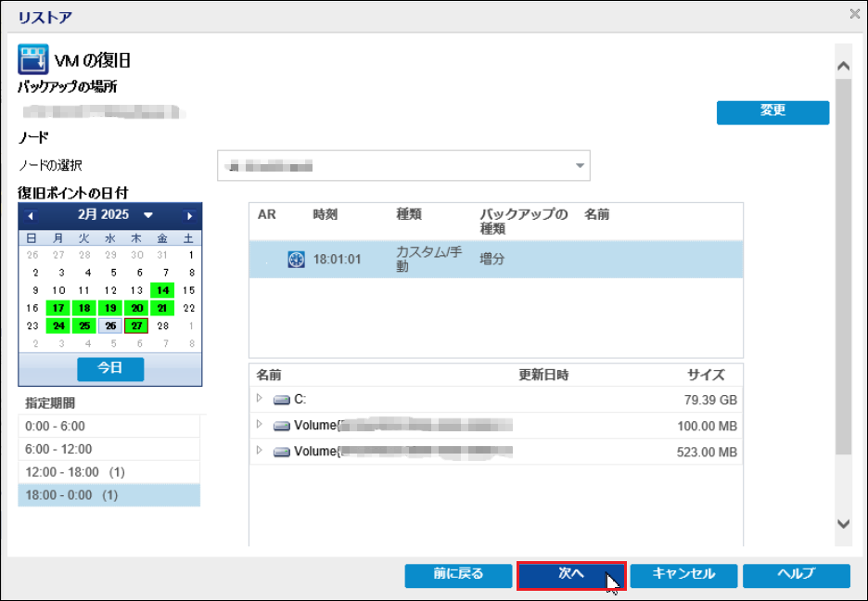Viewport: 868px width, 601px height.
Task: Click the C: drive disk icon
Action: (282, 400)
